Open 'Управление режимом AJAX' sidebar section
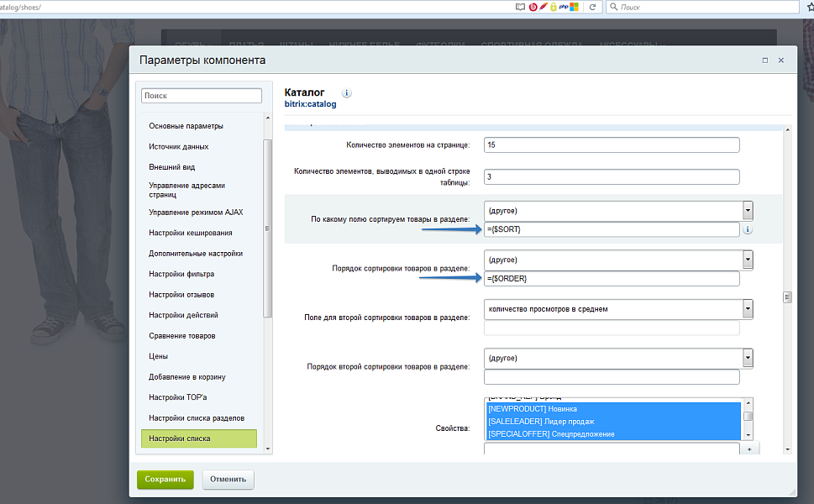 [x=196, y=213]
